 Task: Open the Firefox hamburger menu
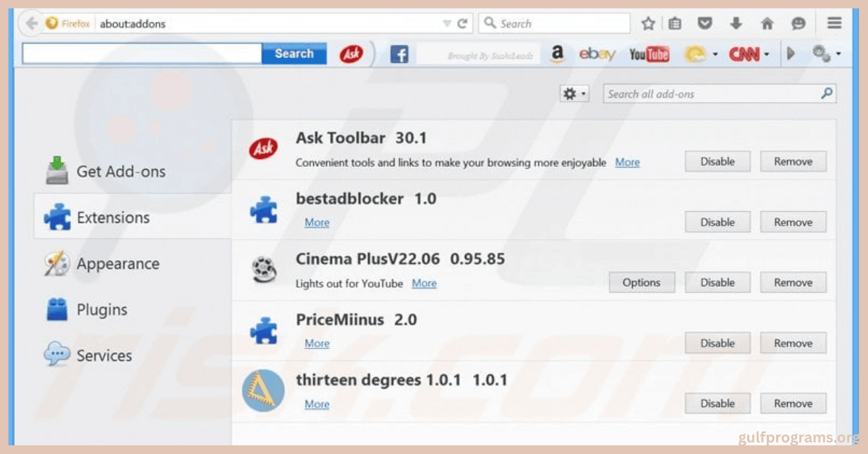[x=835, y=24]
